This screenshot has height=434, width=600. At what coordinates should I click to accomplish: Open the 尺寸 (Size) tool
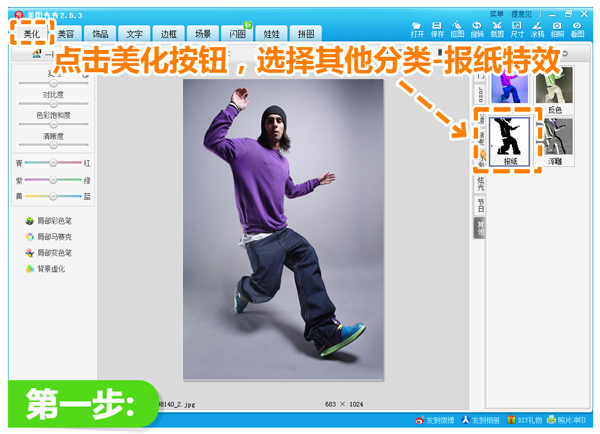click(x=517, y=29)
